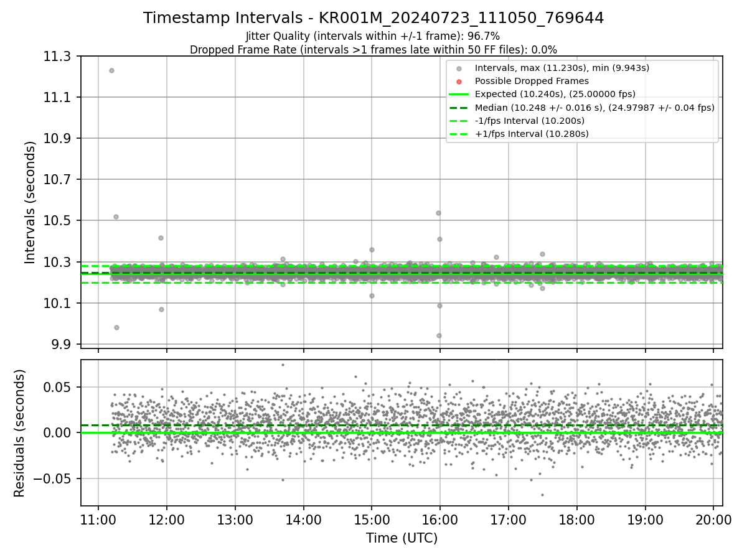The width and height of the screenshot is (747, 560).
Task: Click the 11:00 time tick label
Action: tap(98, 520)
